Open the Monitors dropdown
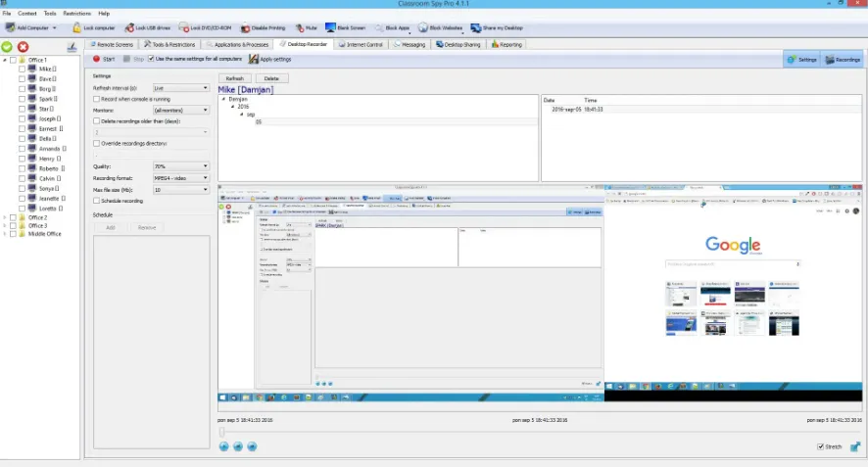Image resolution: width=868 pixels, height=467 pixels. [x=181, y=110]
